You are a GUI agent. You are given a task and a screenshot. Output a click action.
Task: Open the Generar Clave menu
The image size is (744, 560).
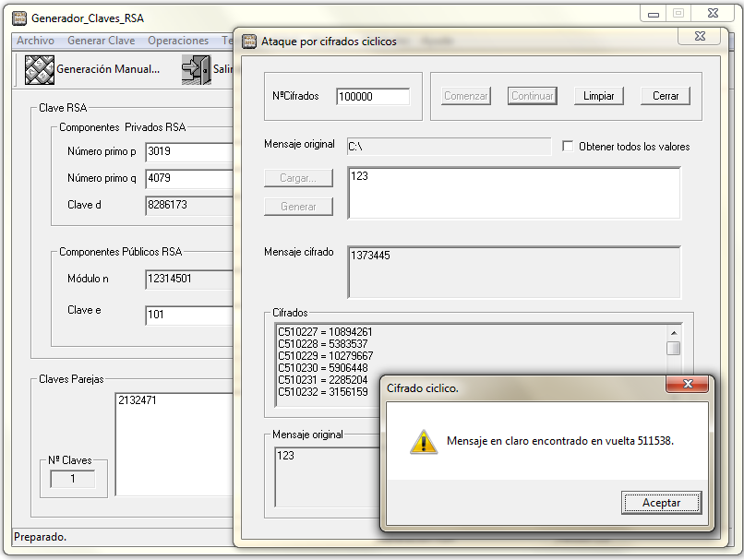(101, 41)
